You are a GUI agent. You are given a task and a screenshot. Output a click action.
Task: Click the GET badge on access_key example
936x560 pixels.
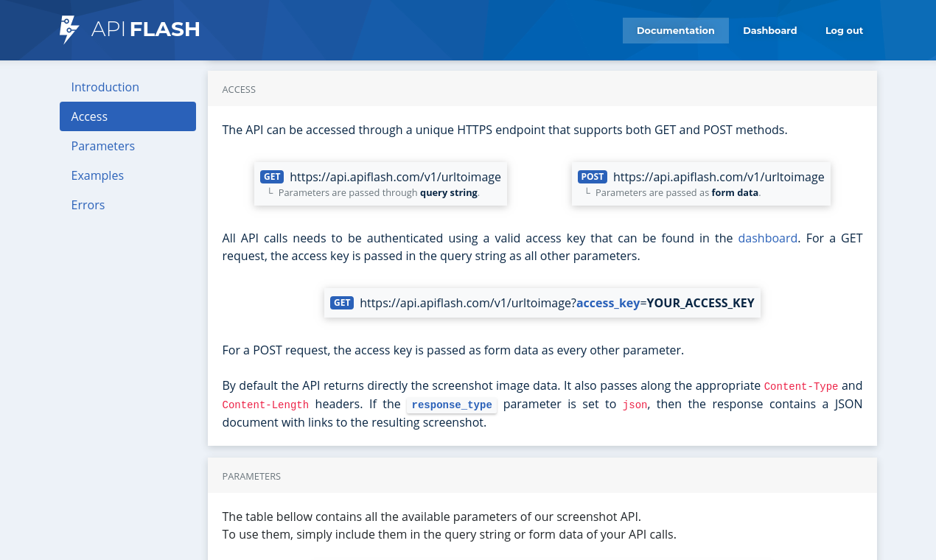click(342, 303)
